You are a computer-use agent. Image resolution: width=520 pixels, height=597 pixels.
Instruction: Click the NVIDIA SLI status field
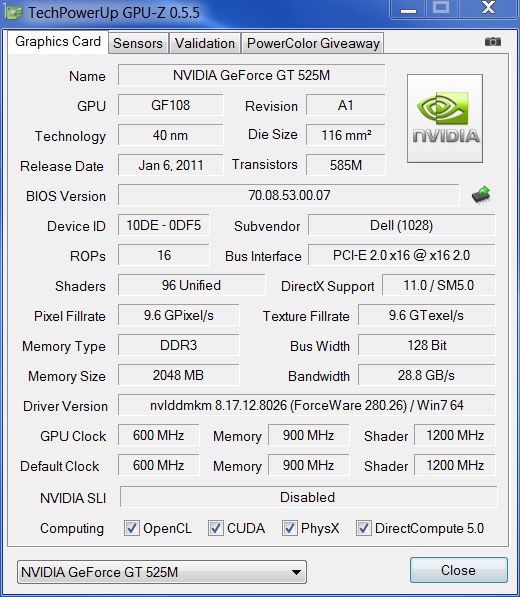click(x=308, y=497)
